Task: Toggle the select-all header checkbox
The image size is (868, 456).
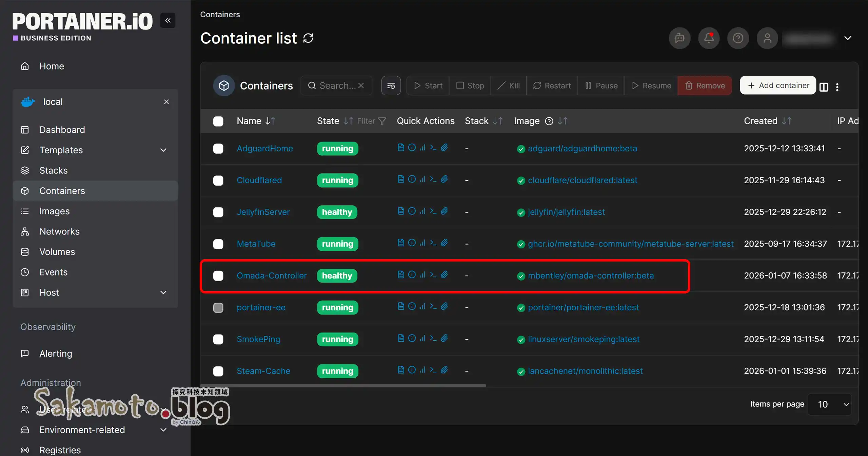Action: pyautogui.click(x=218, y=121)
